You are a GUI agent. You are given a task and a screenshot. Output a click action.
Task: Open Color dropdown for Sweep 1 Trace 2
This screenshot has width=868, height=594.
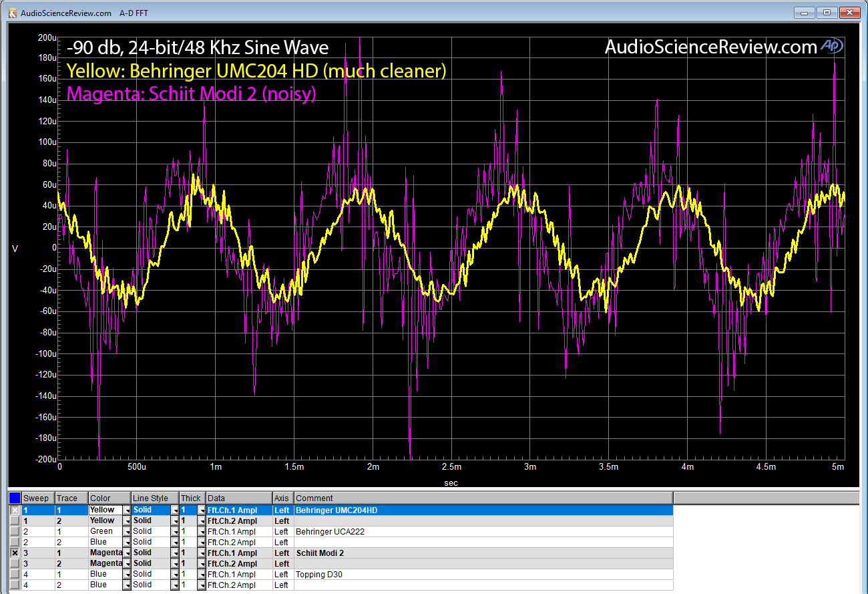(x=126, y=521)
